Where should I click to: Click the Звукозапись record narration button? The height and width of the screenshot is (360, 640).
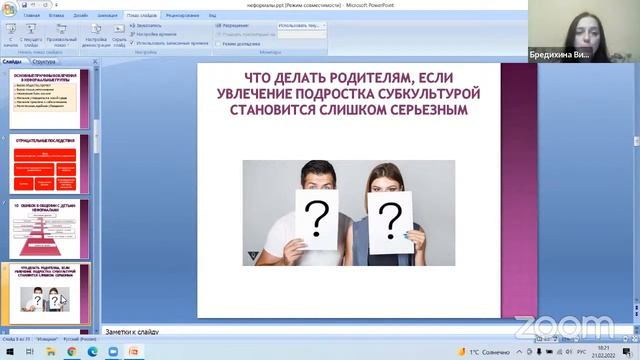tap(146, 25)
